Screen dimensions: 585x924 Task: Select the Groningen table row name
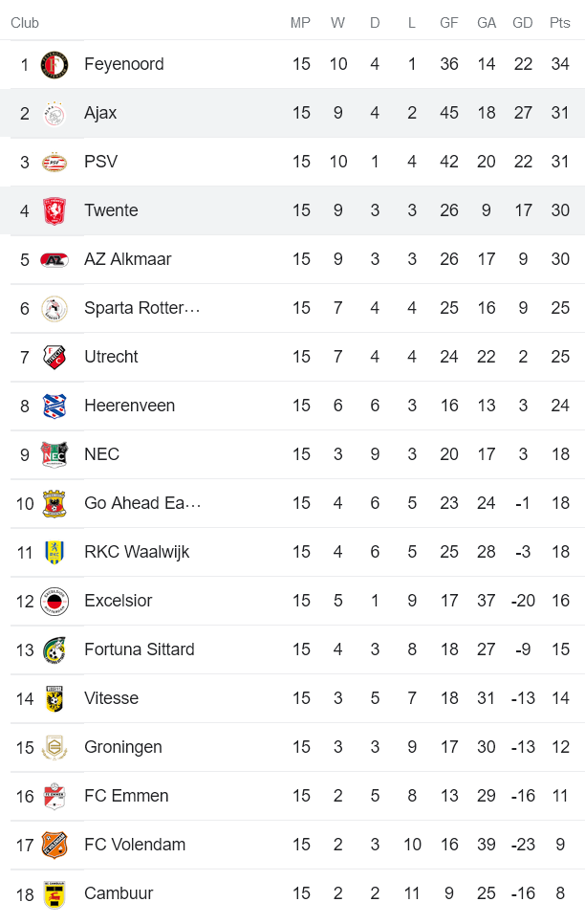pos(122,747)
